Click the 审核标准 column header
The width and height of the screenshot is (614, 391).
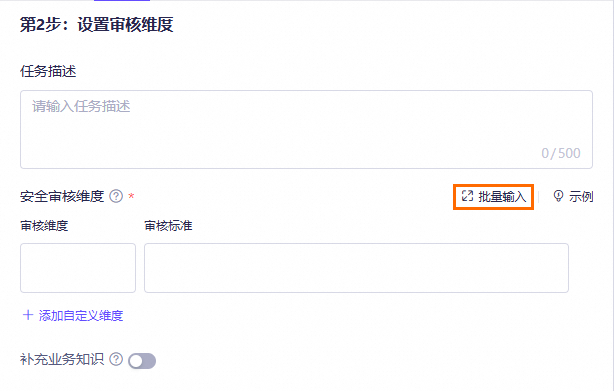[168, 226]
